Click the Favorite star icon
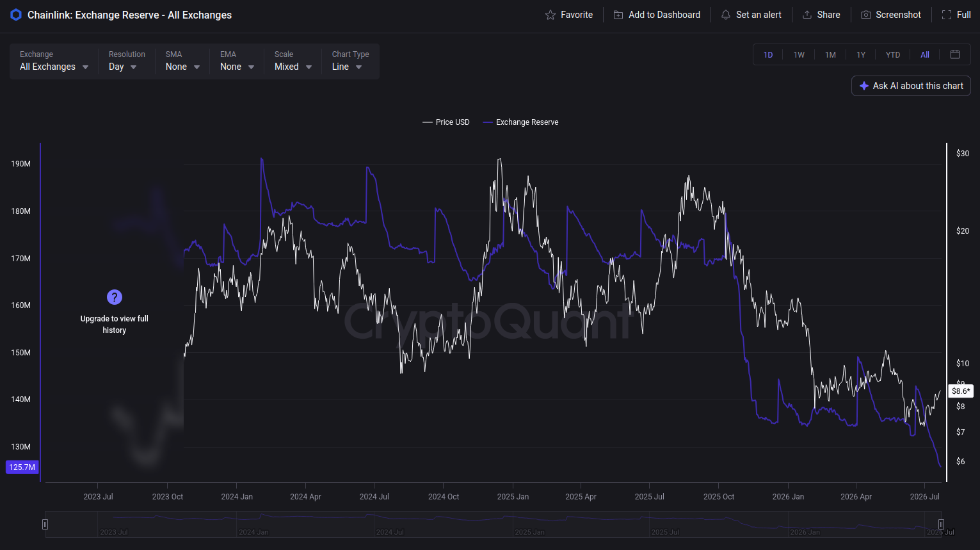The width and height of the screenshot is (980, 550). pos(550,15)
